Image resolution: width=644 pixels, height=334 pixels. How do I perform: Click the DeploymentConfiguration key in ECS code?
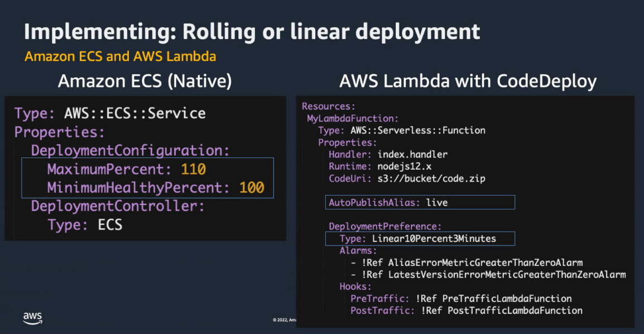(130, 151)
